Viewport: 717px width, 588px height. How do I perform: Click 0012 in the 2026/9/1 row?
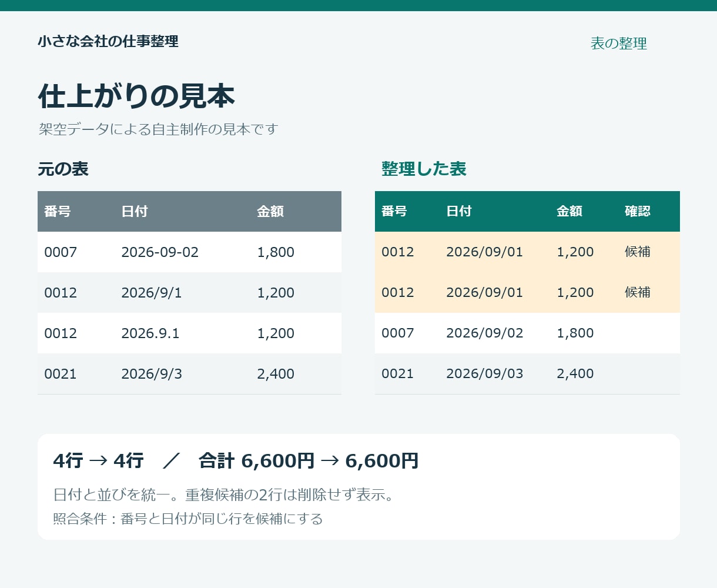click(61, 293)
